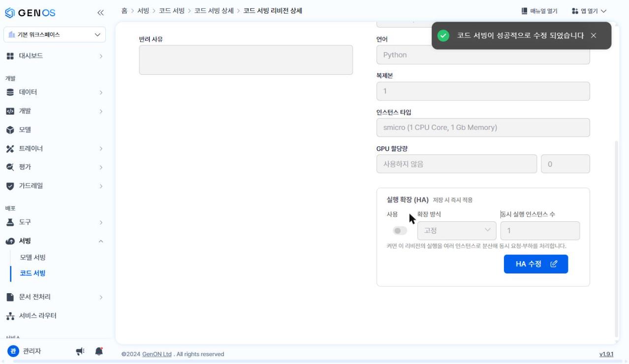This screenshot has width=629, height=364.
Task: Expand the 대시보드 menu chevron
Action: 101,56
